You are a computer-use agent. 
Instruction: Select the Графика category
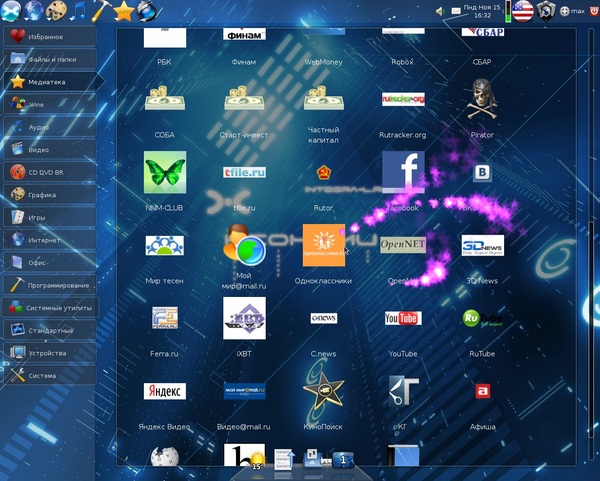50,194
